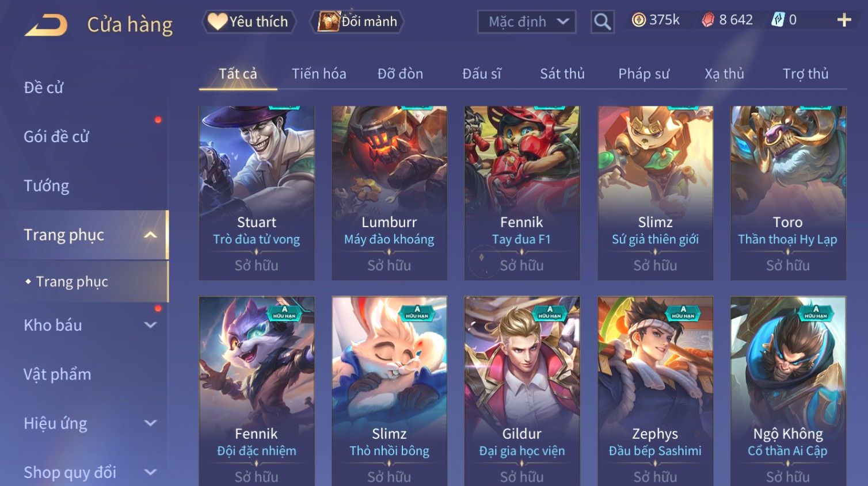Expand the Shop quy đổi section
This screenshot has width=868, height=486.
click(150, 472)
